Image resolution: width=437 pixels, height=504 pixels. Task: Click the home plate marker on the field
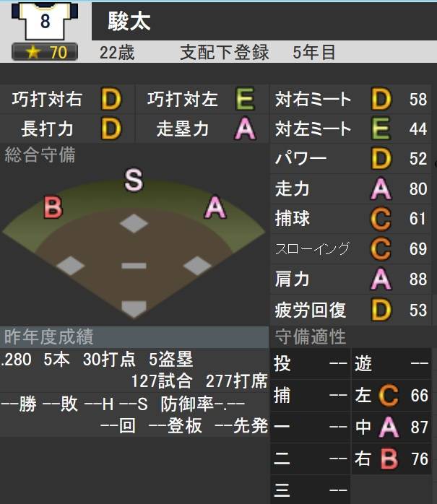(134, 309)
